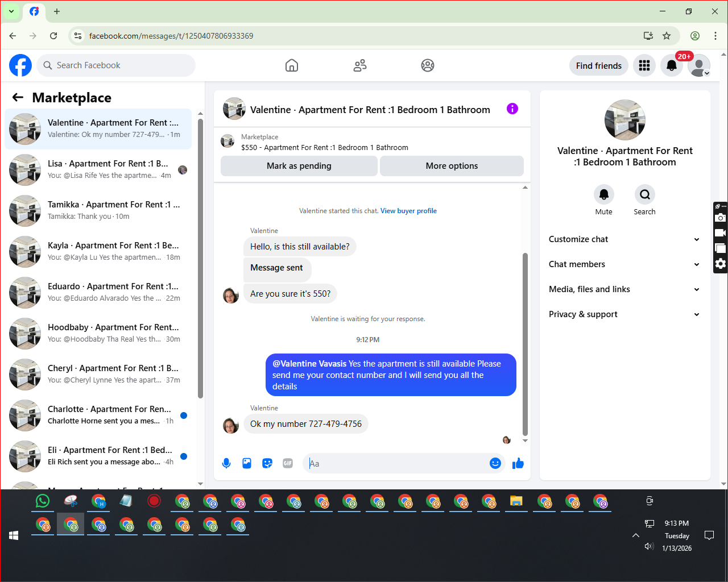This screenshot has width=728, height=582.
Task: Attach a photo with the image icon
Action: [247, 463]
